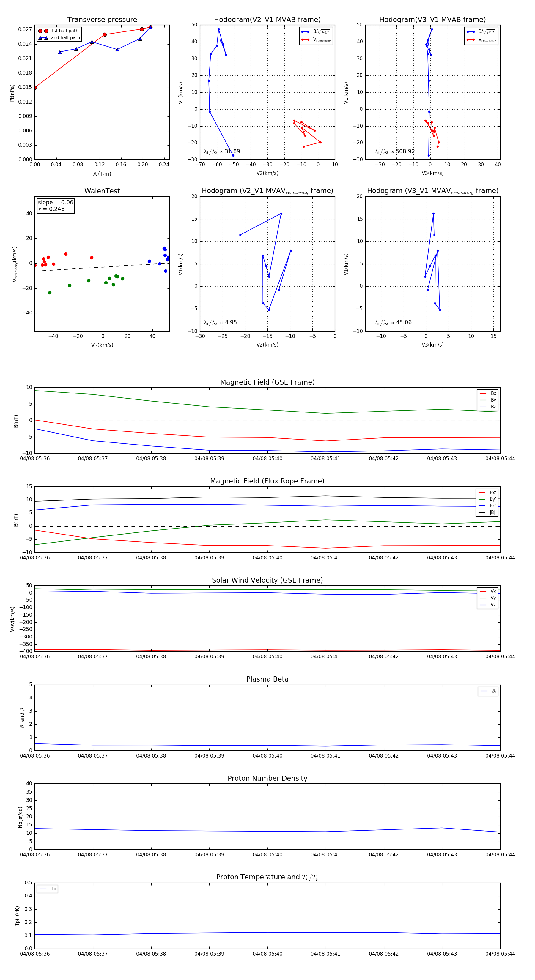535x980 pixels.
Task: Click the eigenvalue ratio text '45.06'
Action: point(404,323)
